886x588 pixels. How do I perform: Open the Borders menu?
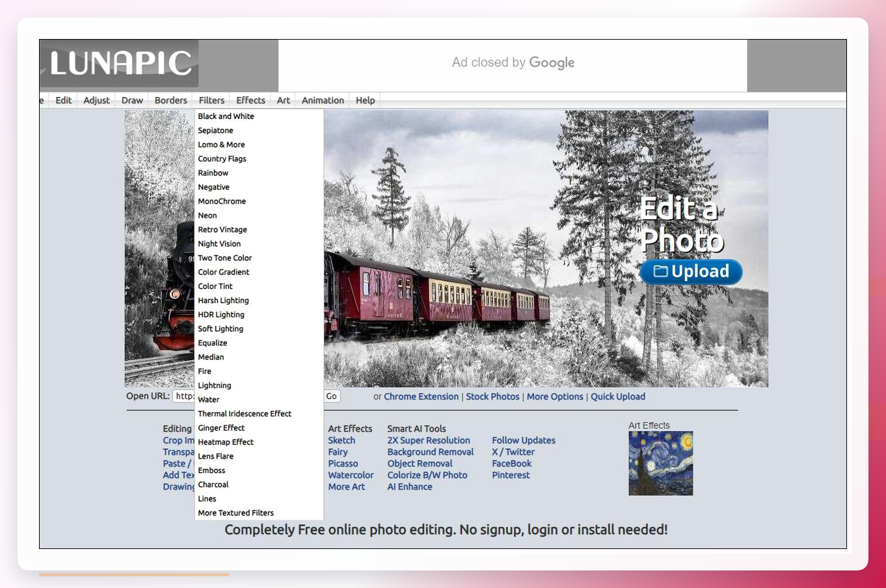pos(171,100)
